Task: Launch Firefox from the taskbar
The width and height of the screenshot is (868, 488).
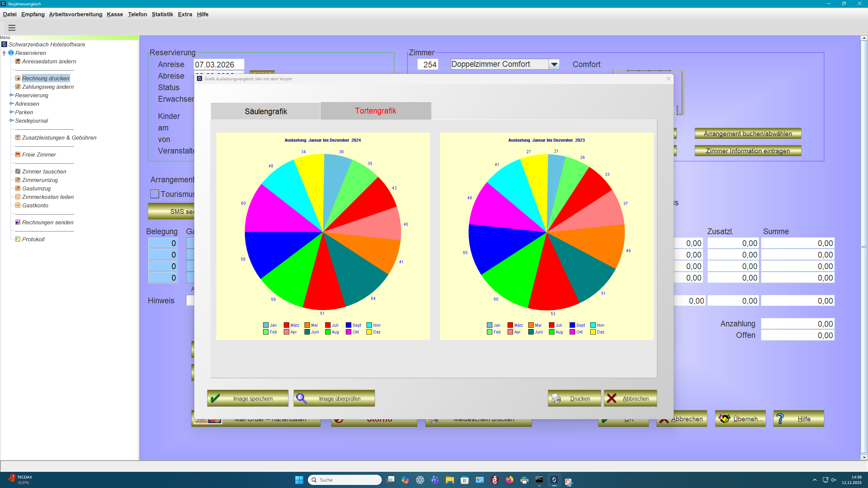Action: coord(509,480)
